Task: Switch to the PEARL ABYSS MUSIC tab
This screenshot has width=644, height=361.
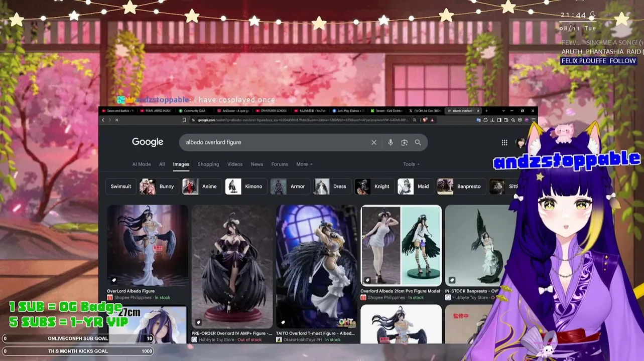Action: coord(158,111)
